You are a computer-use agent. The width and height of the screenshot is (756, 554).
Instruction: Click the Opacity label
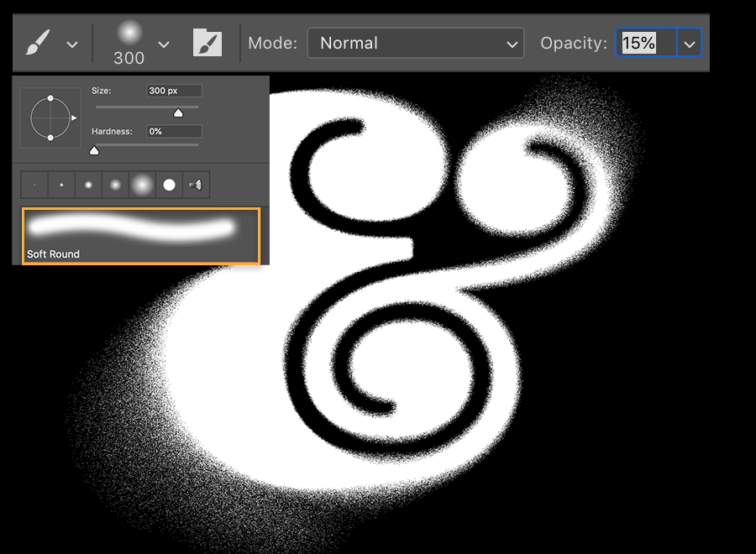(573, 44)
